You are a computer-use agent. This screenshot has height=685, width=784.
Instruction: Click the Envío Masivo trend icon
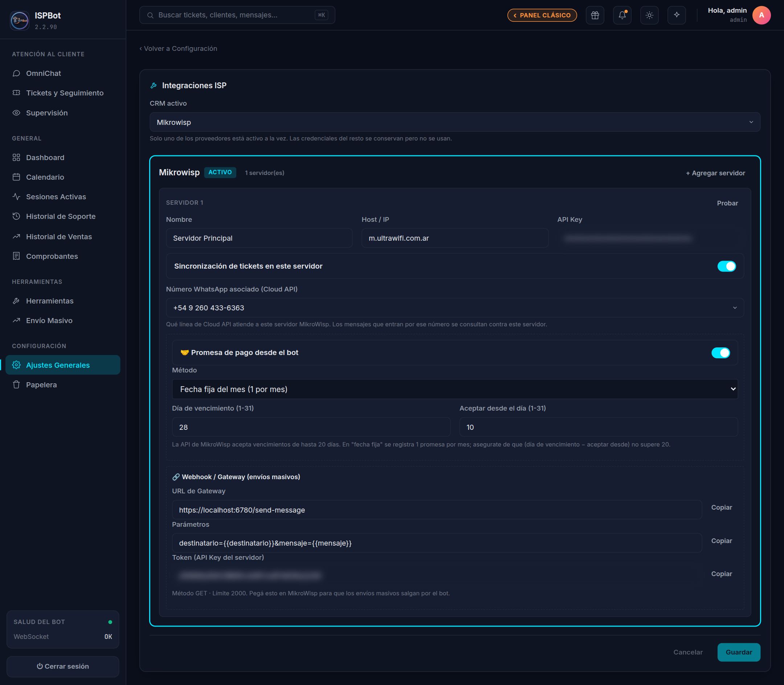click(16, 320)
